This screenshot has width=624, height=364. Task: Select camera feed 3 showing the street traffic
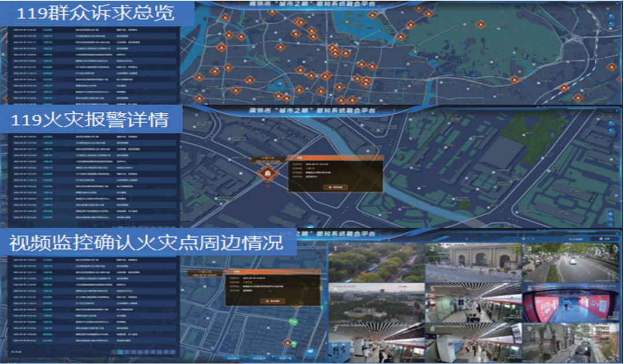(x=570, y=263)
